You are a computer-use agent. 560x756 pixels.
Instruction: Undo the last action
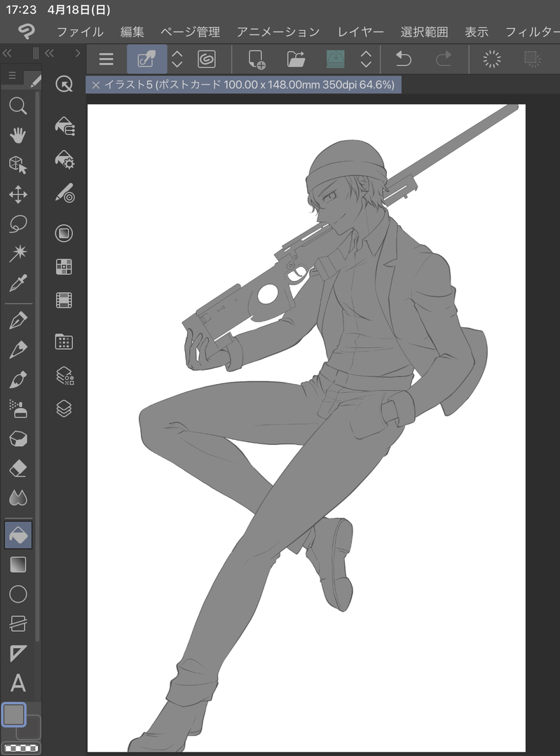[x=403, y=59]
